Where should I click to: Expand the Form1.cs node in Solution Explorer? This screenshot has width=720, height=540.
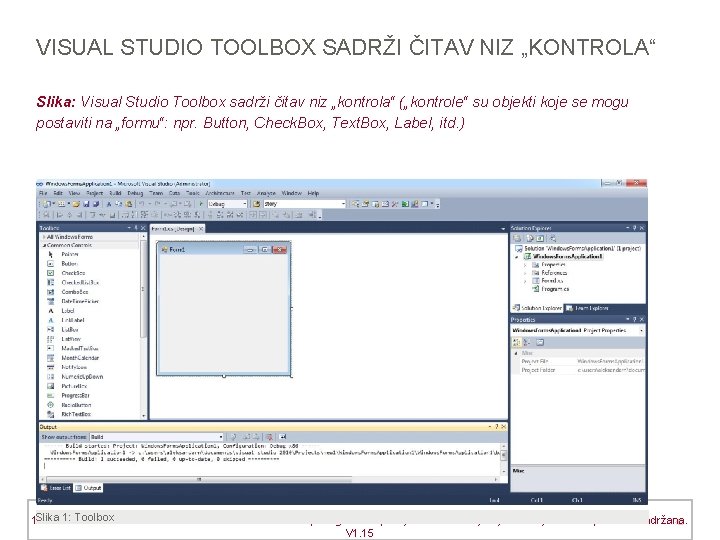click(x=526, y=281)
